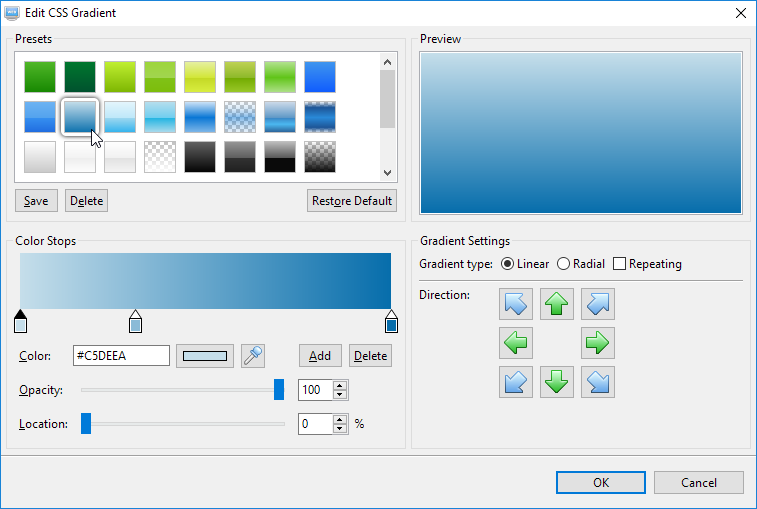
Task: Set gradient direction to down-left arrow
Action: click(x=516, y=382)
